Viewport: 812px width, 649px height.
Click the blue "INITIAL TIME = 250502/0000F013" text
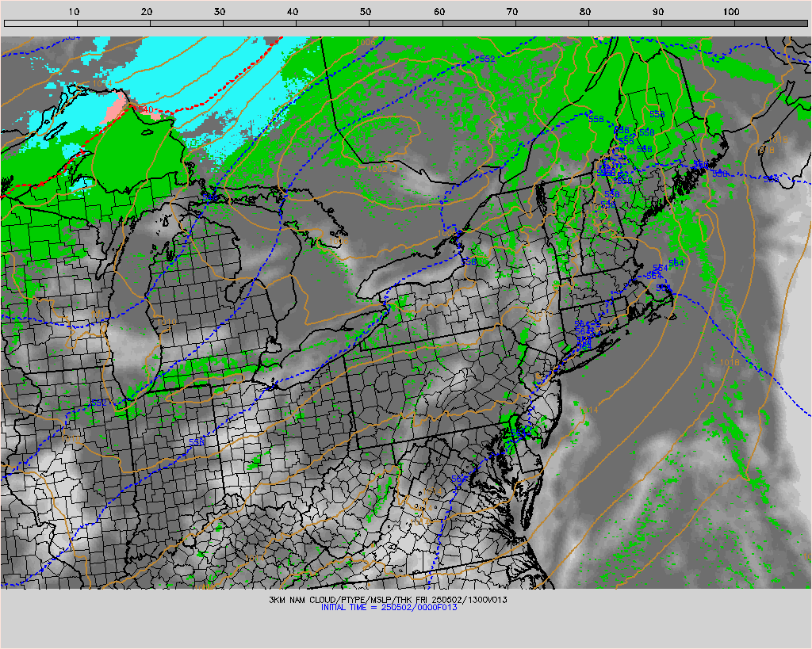click(389, 607)
